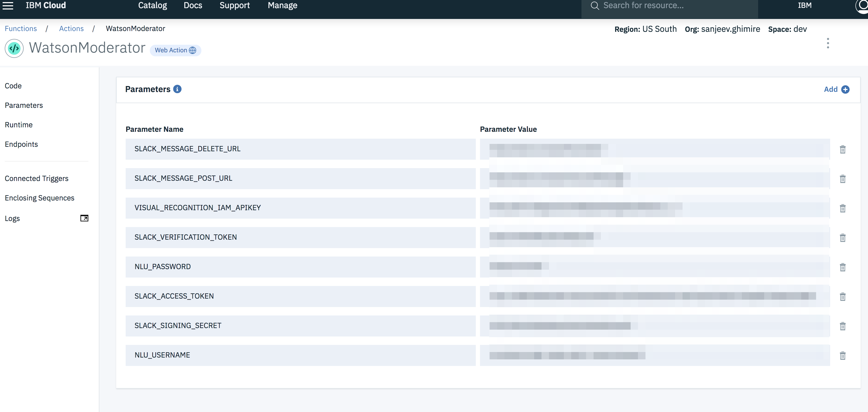Click the Parameters info icon
The image size is (868, 412).
[x=177, y=89]
